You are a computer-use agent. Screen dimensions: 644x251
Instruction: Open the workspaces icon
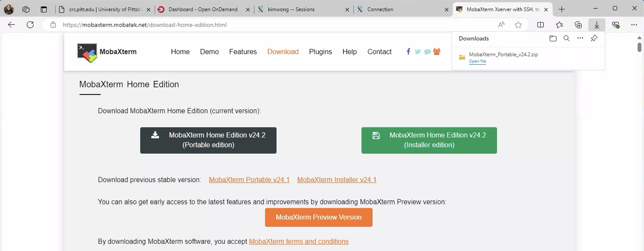click(26, 9)
